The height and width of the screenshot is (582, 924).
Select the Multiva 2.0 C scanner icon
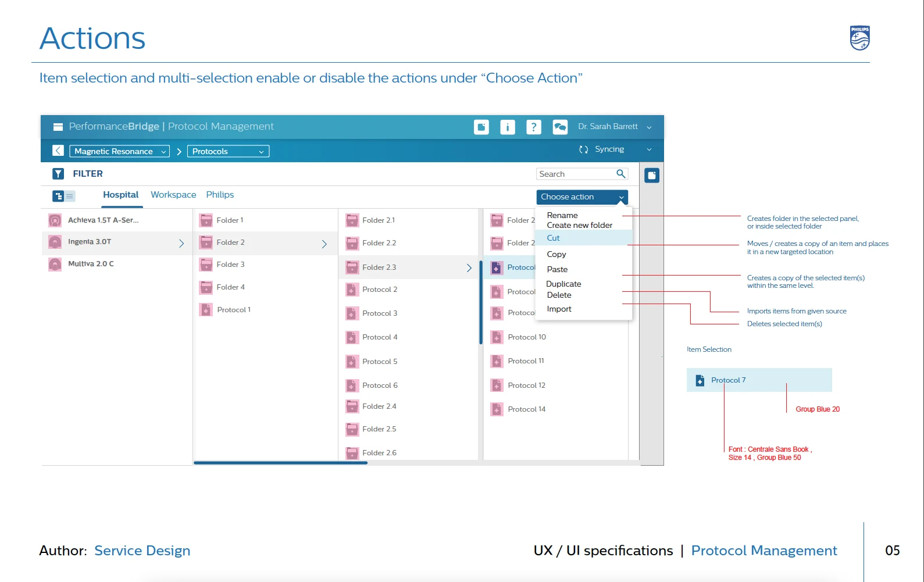55,265
